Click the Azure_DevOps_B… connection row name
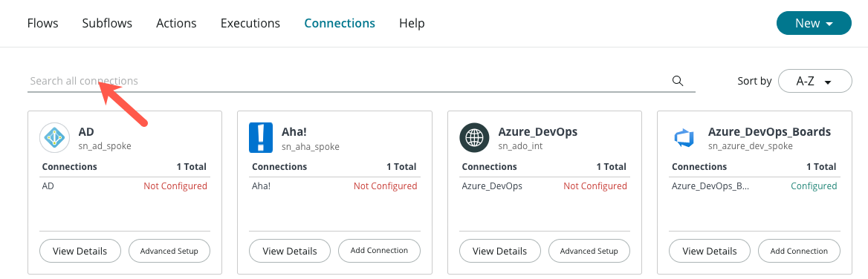Image resolution: width=868 pixels, height=279 pixels. point(710,186)
